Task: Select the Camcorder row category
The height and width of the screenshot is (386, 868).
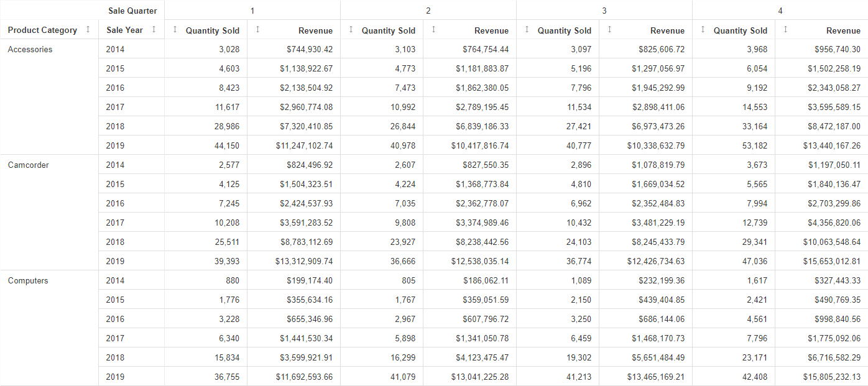Action: [28, 165]
